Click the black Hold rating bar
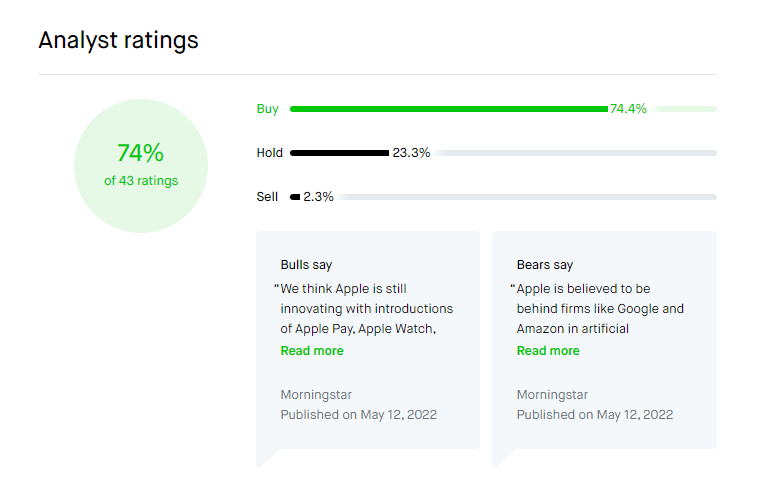 tap(339, 153)
